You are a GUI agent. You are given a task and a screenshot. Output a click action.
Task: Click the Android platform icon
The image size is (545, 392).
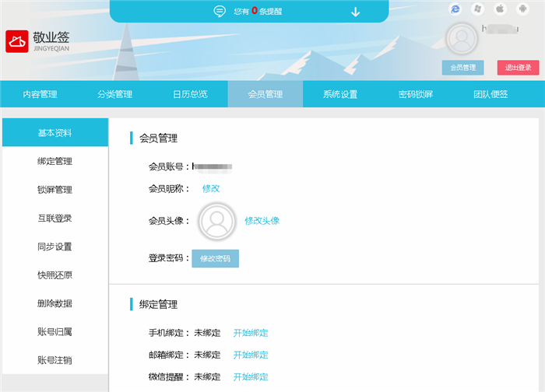522,9
